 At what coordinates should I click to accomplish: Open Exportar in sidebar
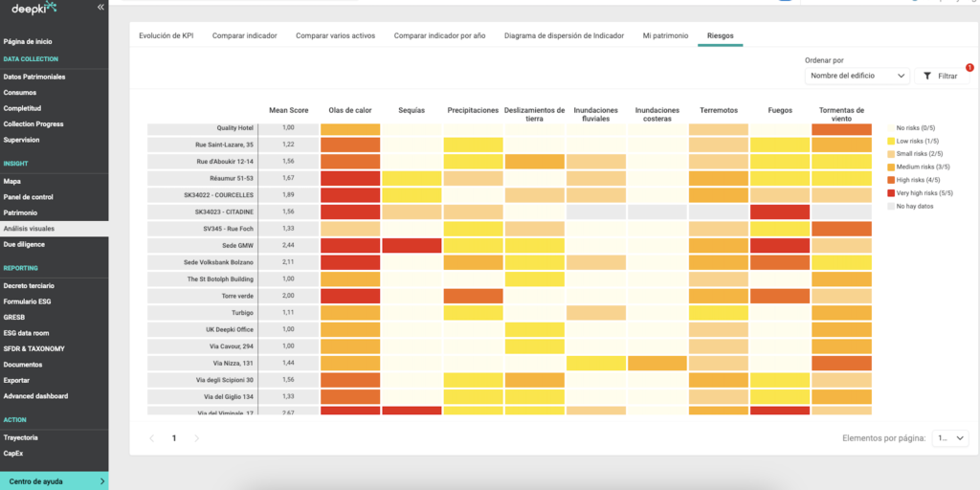tap(16, 380)
